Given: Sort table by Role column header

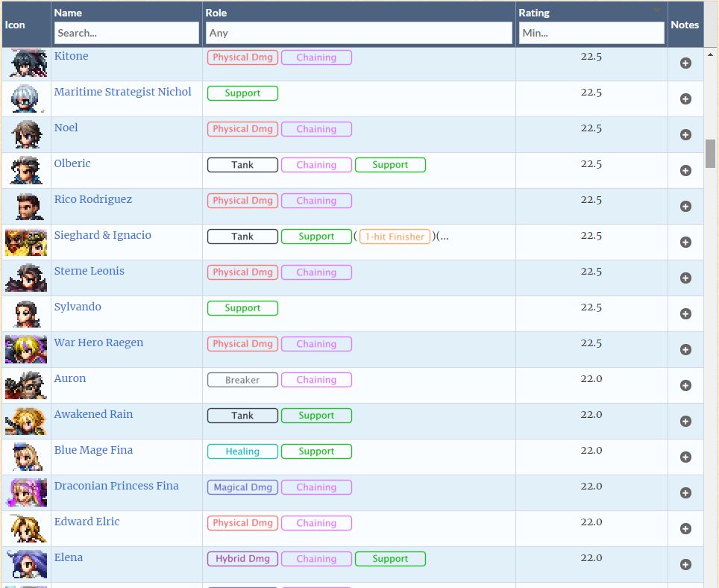Looking at the screenshot, I should 216,13.
